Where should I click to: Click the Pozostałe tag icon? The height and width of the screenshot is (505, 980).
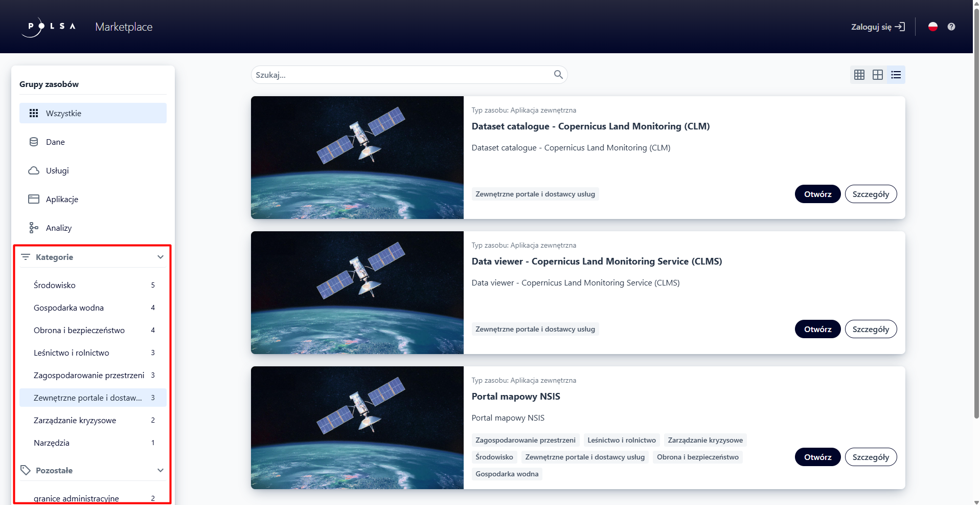point(25,470)
